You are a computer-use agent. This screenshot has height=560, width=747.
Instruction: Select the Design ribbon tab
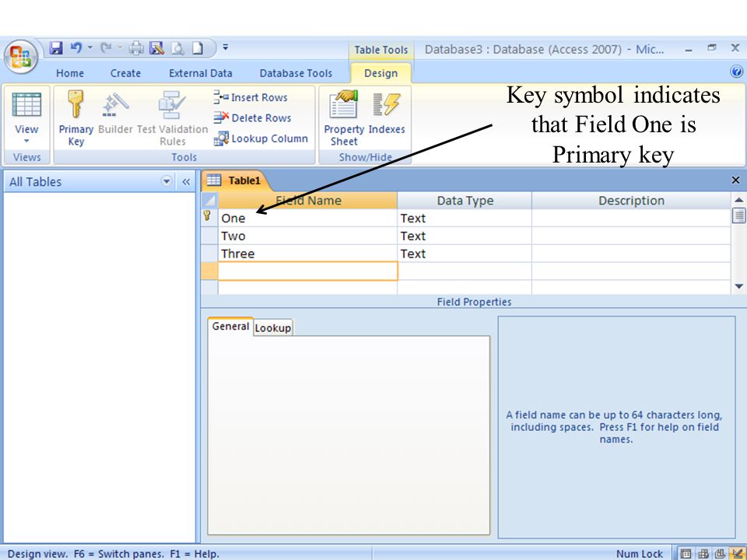click(x=381, y=73)
